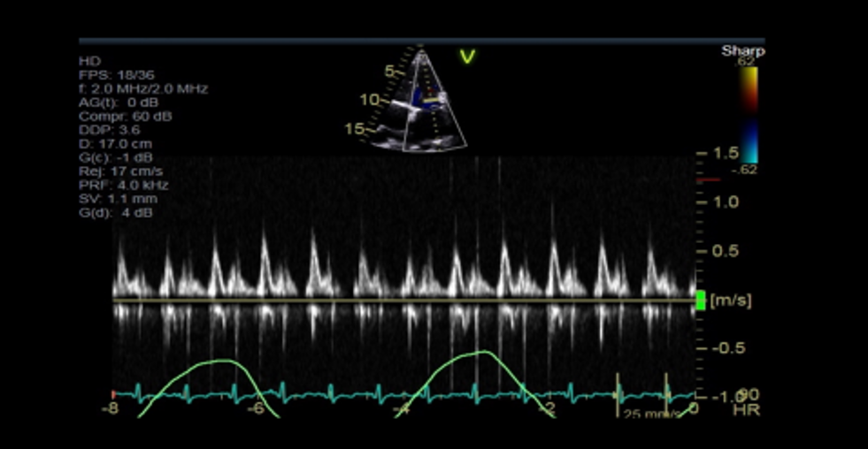Click the color Doppler velocity scale bar

click(749, 115)
